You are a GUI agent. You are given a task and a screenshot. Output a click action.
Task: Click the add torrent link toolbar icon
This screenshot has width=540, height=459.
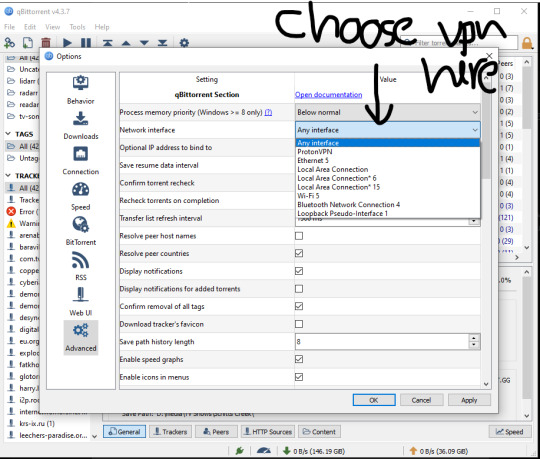9,43
